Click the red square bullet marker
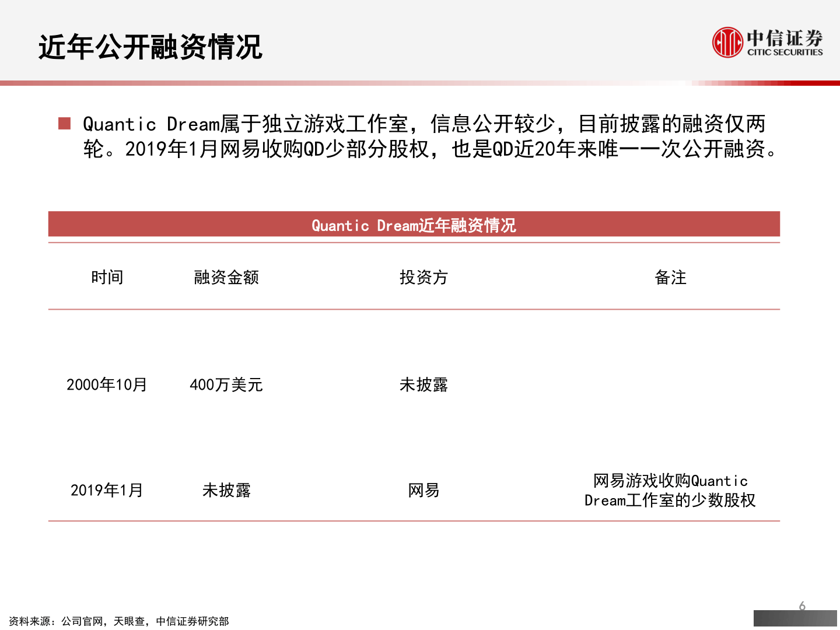Image resolution: width=840 pixels, height=630 pixels. click(x=64, y=123)
